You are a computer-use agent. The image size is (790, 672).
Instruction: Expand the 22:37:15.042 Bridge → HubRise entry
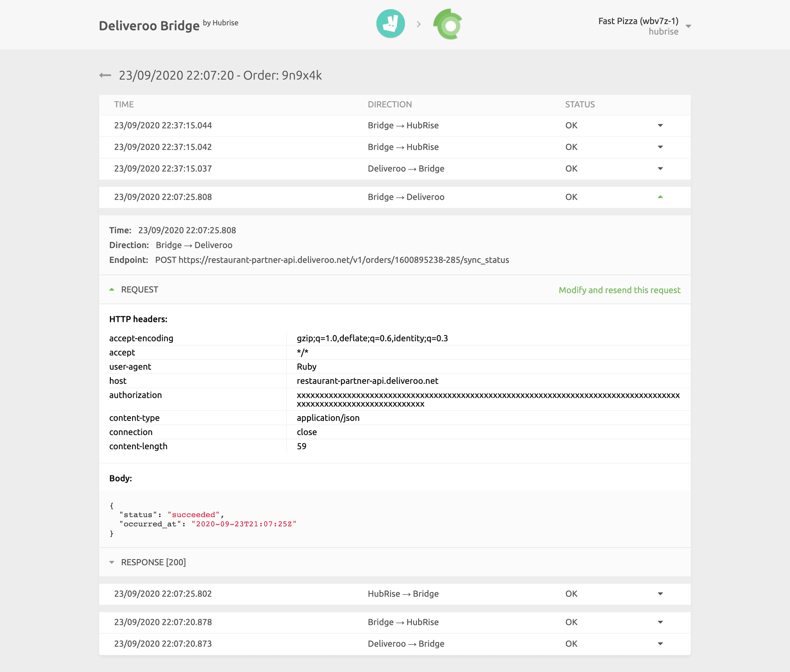tap(660, 147)
